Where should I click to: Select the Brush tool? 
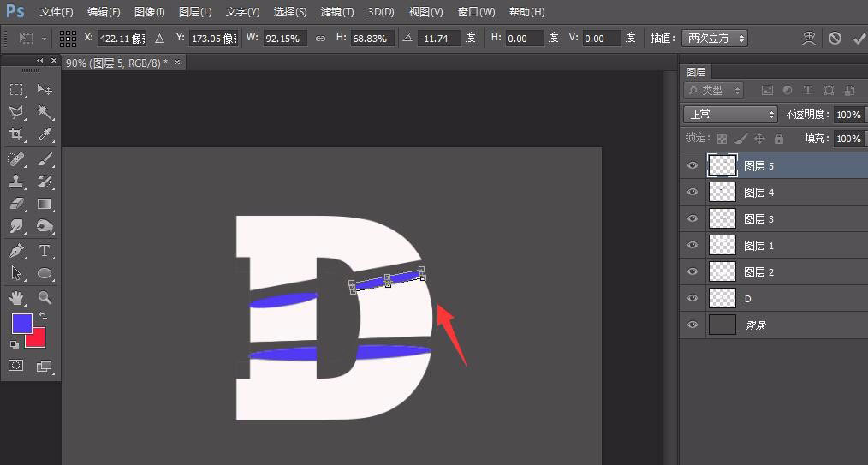(45, 159)
